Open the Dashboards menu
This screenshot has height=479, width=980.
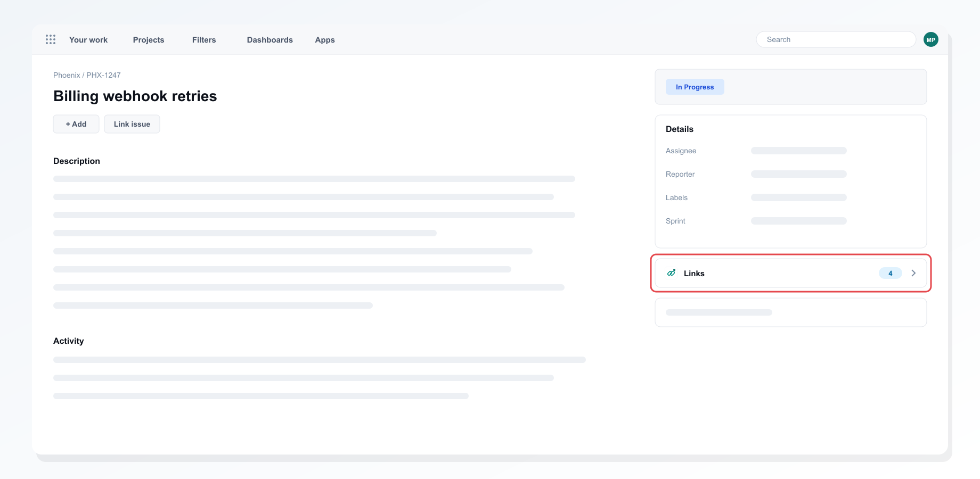point(270,40)
